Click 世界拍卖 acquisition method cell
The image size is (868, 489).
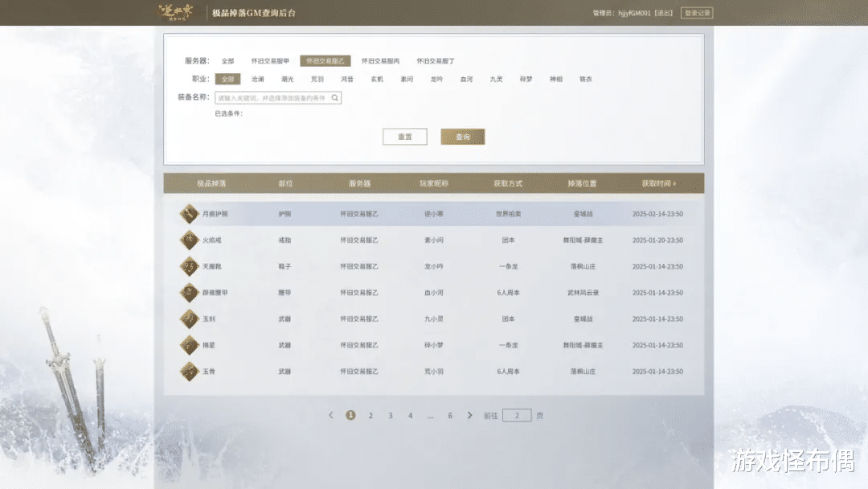click(508, 214)
